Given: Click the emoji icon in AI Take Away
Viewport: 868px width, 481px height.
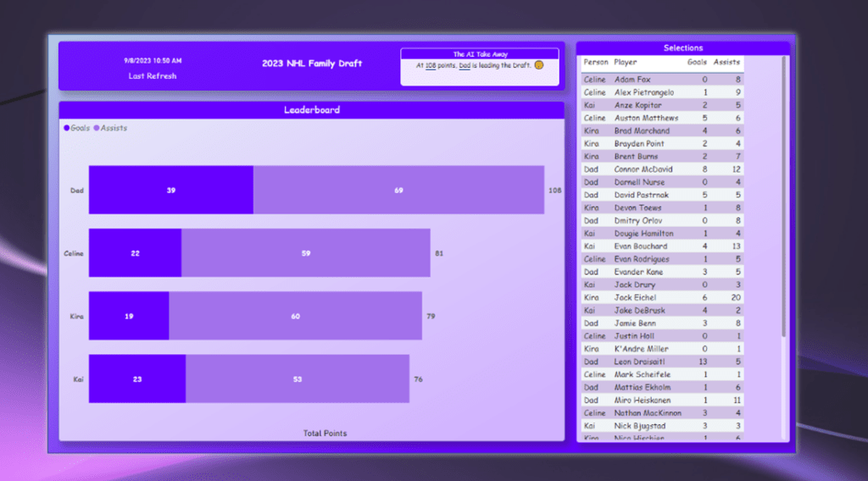Looking at the screenshot, I should point(538,65).
